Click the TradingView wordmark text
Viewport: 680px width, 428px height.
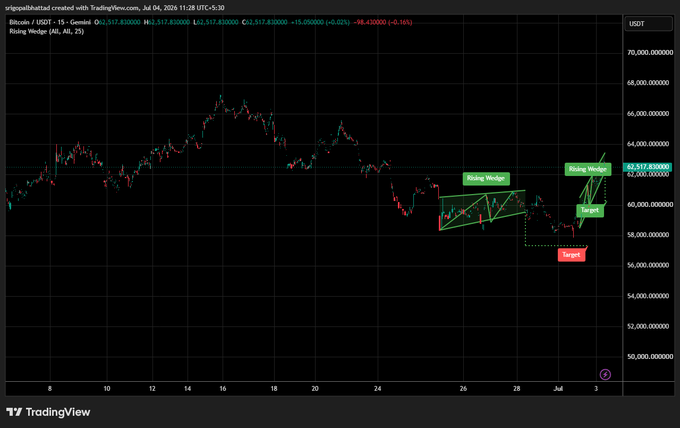[58, 412]
